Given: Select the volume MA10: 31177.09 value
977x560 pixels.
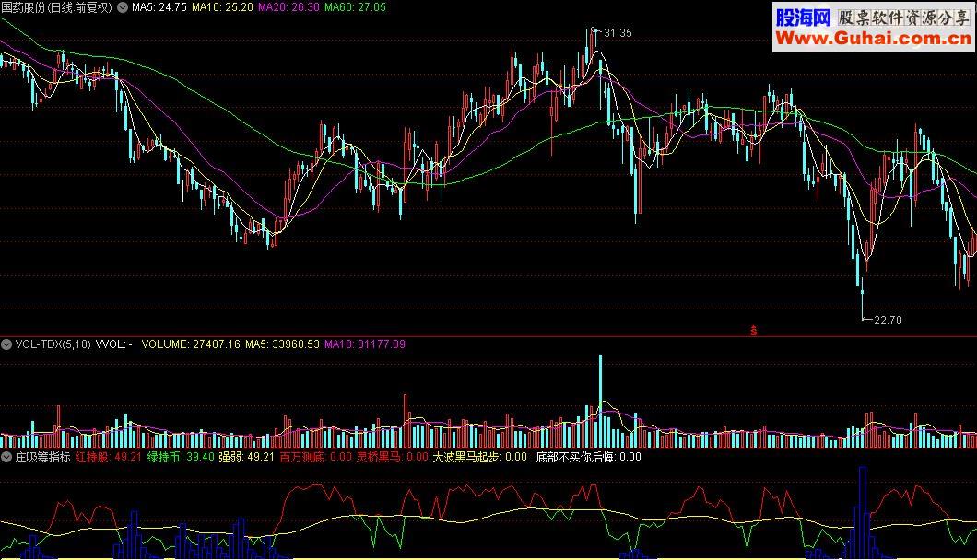Looking at the screenshot, I should click(x=364, y=344).
